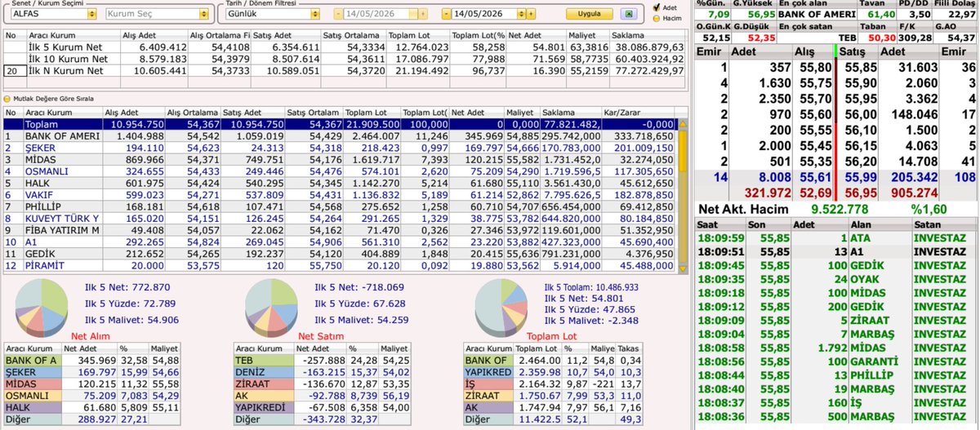Click the Toplam Lot pie chart
The width and height of the screenshot is (980, 430).
point(501,308)
